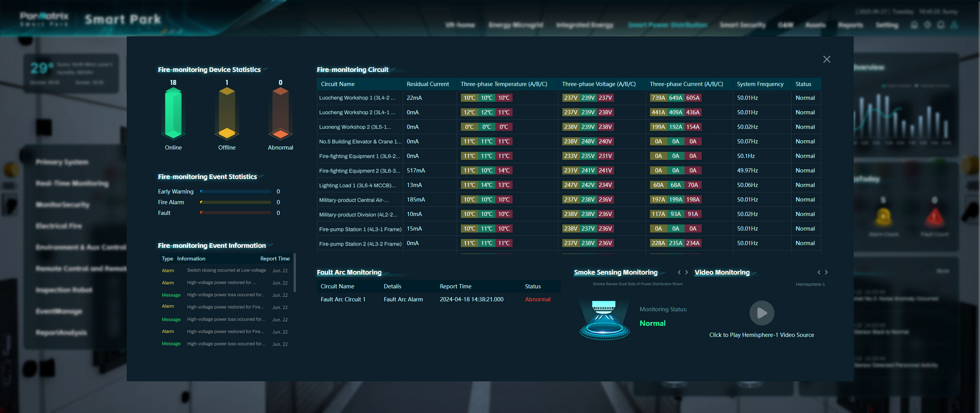Select the Fault Arc Circuit 1 row
Image resolution: width=980 pixels, height=413 pixels.
click(x=439, y=299)
